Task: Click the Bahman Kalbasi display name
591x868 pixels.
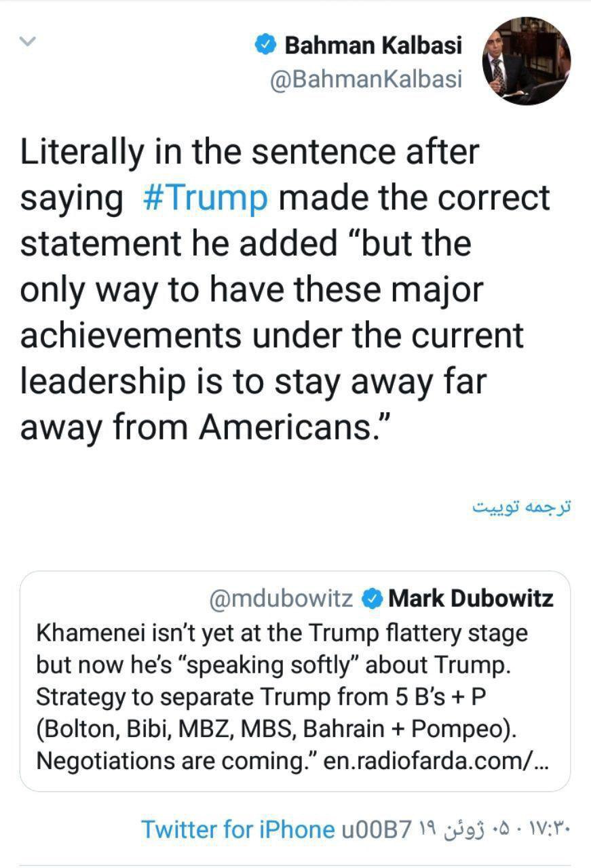Action: click(373, 45)
